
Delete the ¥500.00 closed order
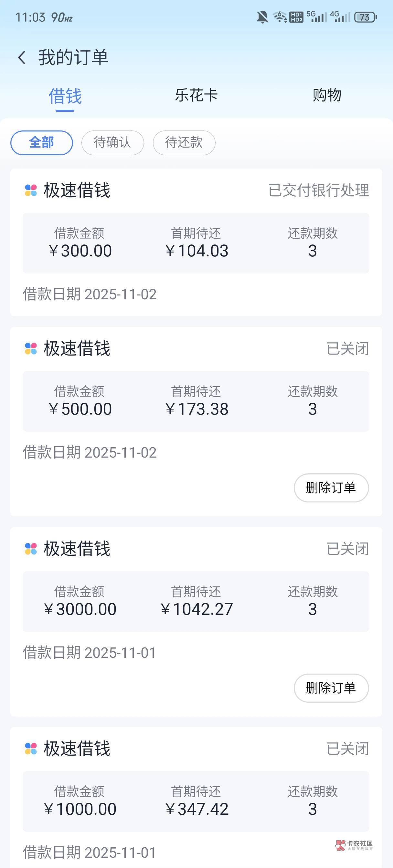click(x=331, y=488)
